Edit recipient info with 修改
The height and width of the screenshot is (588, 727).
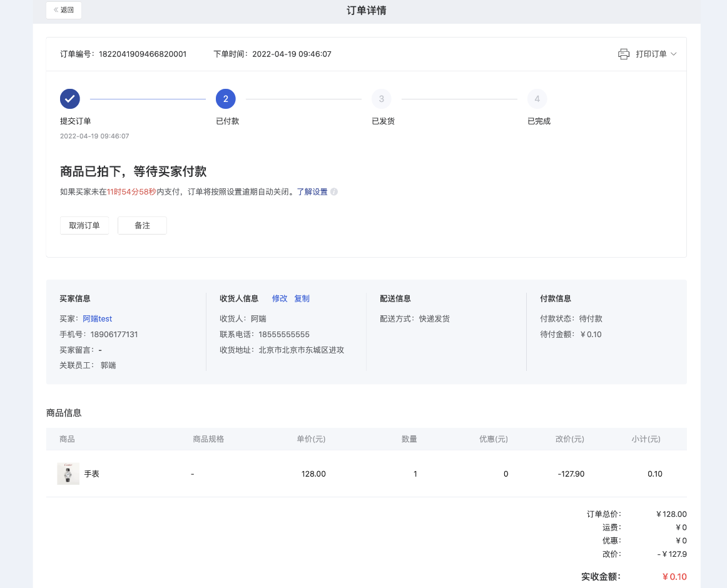280,298
